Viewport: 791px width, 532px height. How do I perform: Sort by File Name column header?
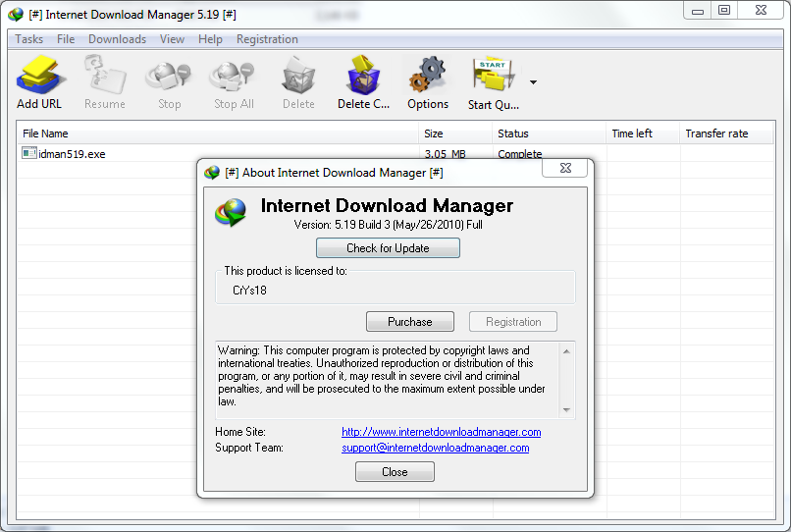click(x=218, y=133)
